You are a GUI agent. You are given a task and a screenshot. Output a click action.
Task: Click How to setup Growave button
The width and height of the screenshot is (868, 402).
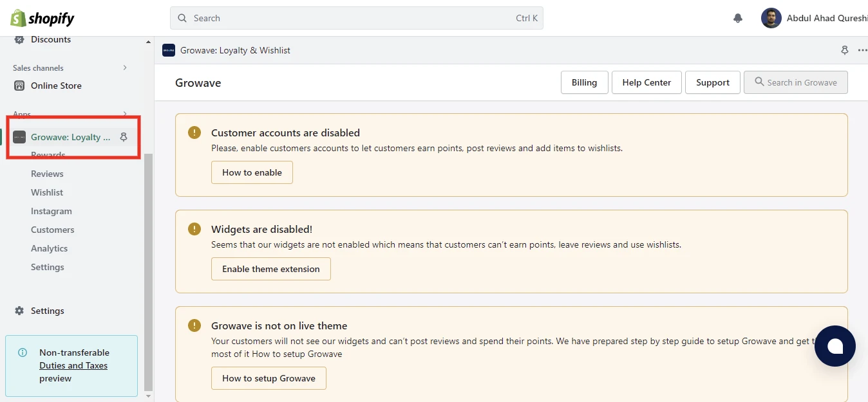[x=269, y=378]
